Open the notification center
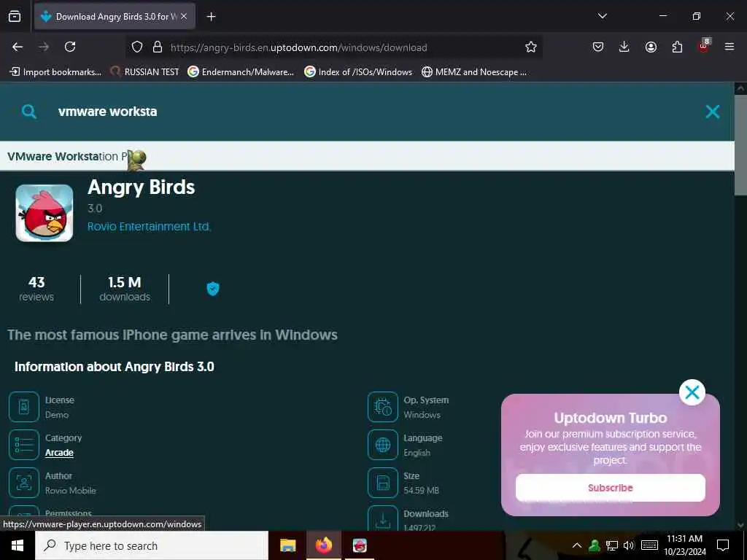747x560 pixels. (723, 545)
